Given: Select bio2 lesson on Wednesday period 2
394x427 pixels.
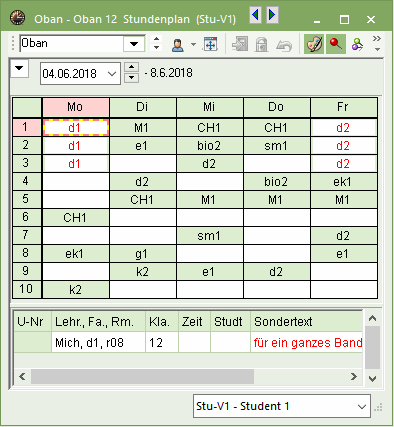Looking at the screenshot, I should tap(210, 146).
